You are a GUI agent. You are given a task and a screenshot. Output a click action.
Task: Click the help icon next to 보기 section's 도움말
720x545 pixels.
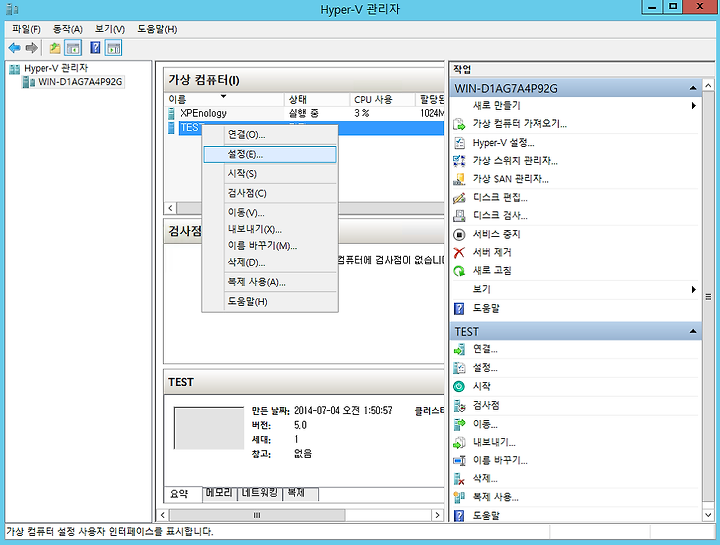click(459, 309)
